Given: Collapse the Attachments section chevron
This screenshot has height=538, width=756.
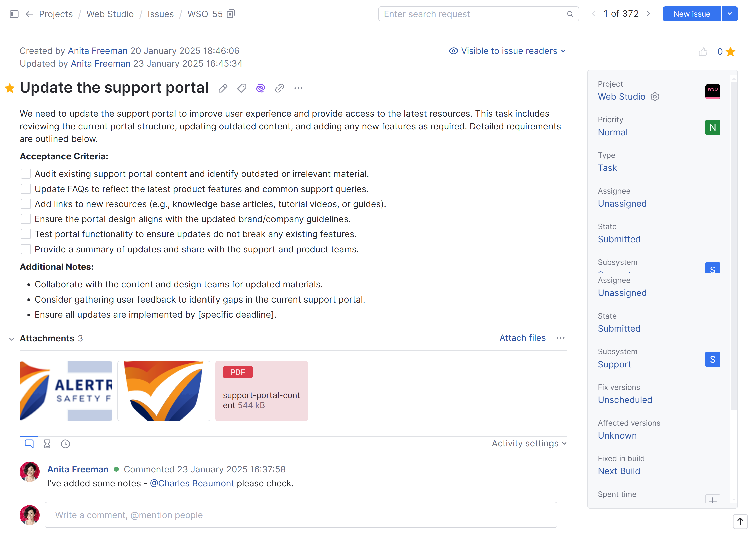Looking at the screenshot, I should (12, 339).
